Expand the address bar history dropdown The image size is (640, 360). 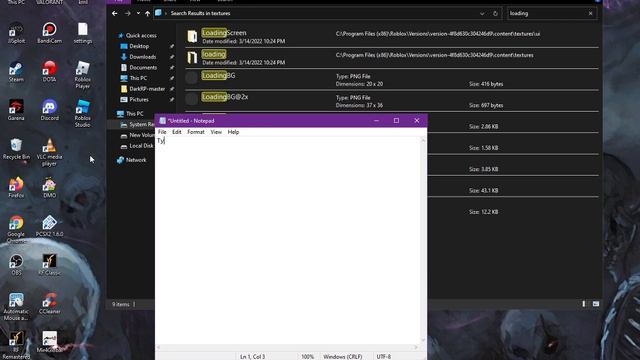482,13
